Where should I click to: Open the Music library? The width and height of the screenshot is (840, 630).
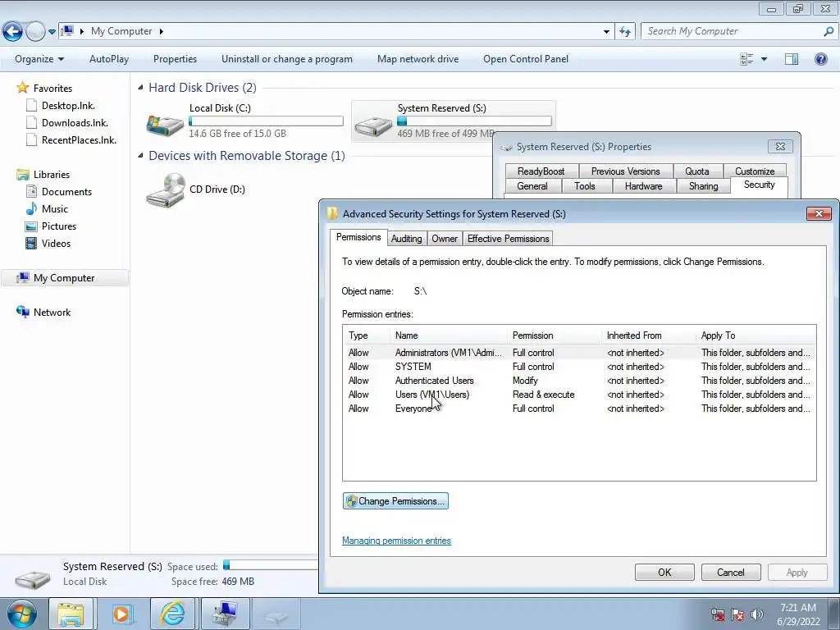(x=47, y=209)
